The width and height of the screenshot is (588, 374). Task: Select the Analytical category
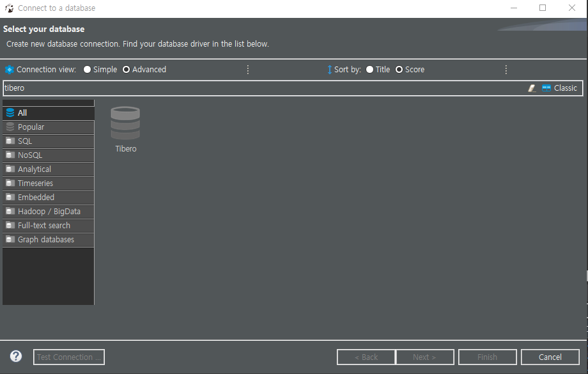[49, 169]
